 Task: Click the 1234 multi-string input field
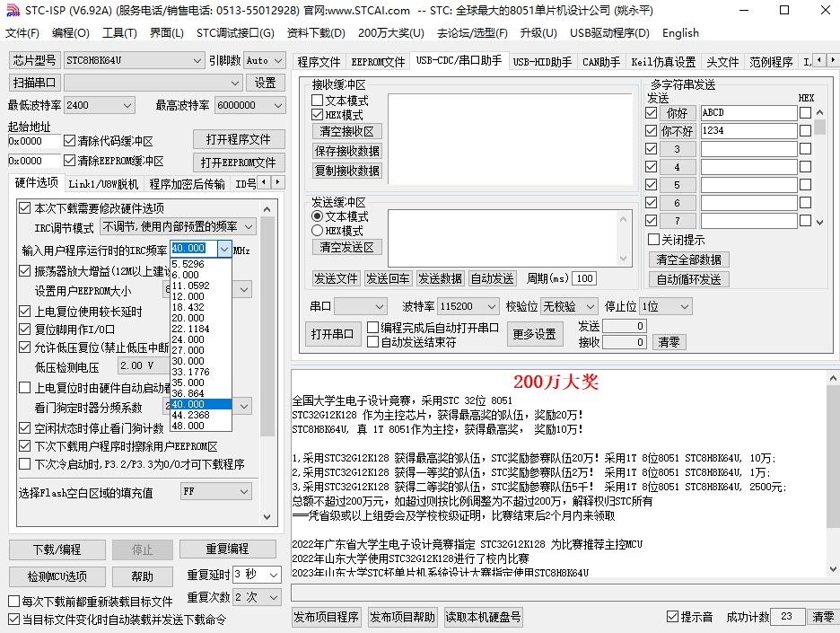pos(748,131)
